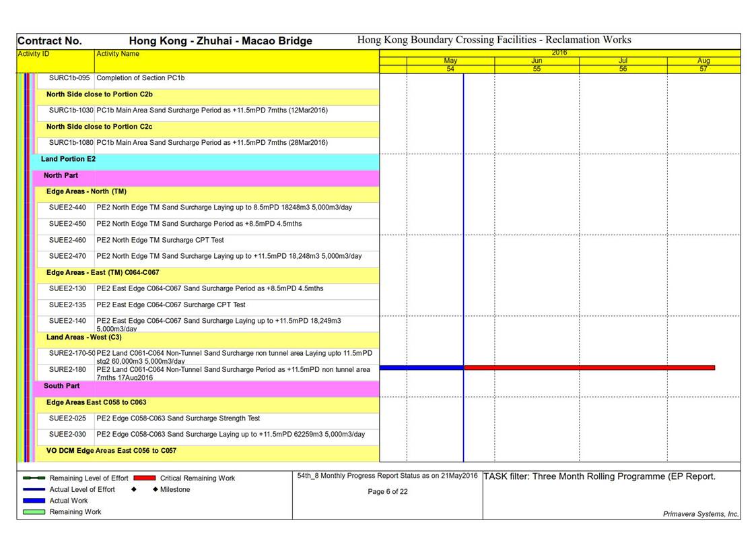Click month number 54 in the timeline
Screen dimensions: 756x535
pos(450,69)
